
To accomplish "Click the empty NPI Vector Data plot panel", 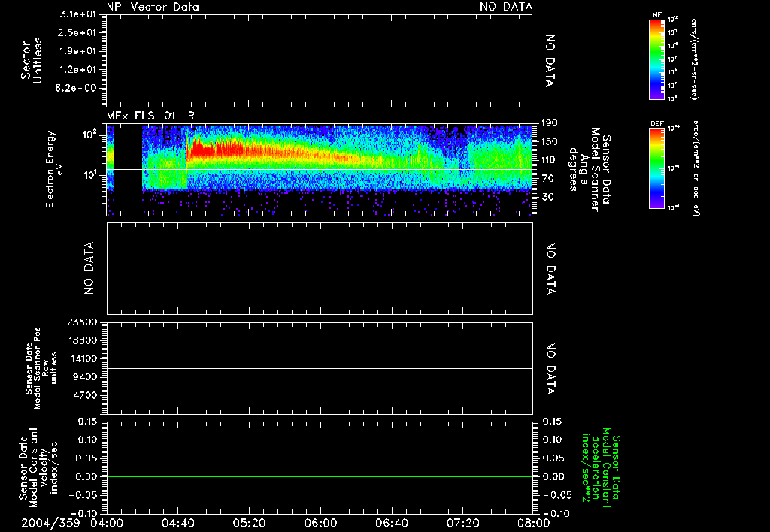I will click(319, 61).
